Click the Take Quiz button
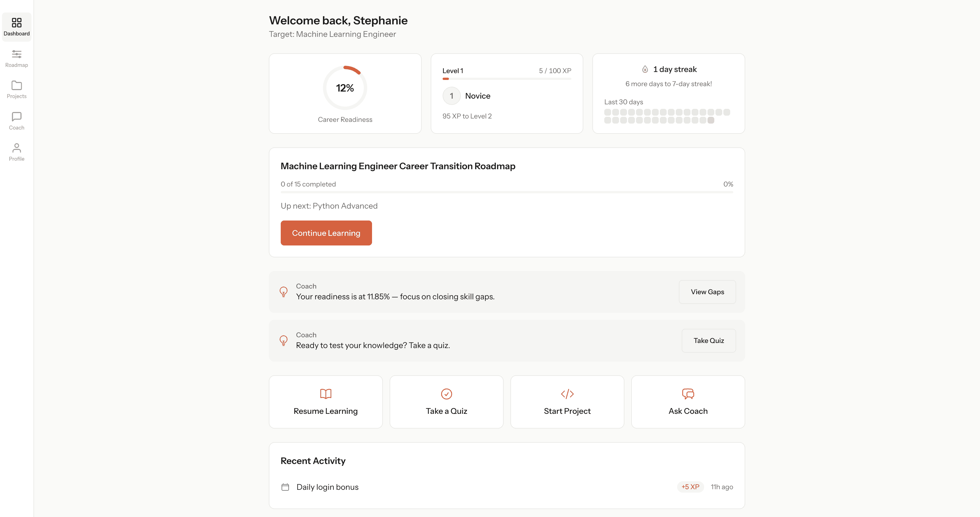Screen dimensions: 980x517 click(x=708, y=341)
